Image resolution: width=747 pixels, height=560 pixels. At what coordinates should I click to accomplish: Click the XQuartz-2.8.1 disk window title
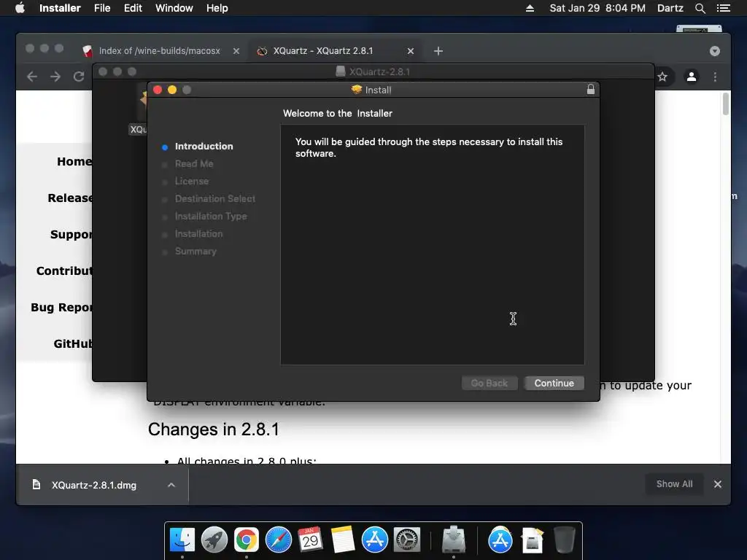(x=379, y=72)
